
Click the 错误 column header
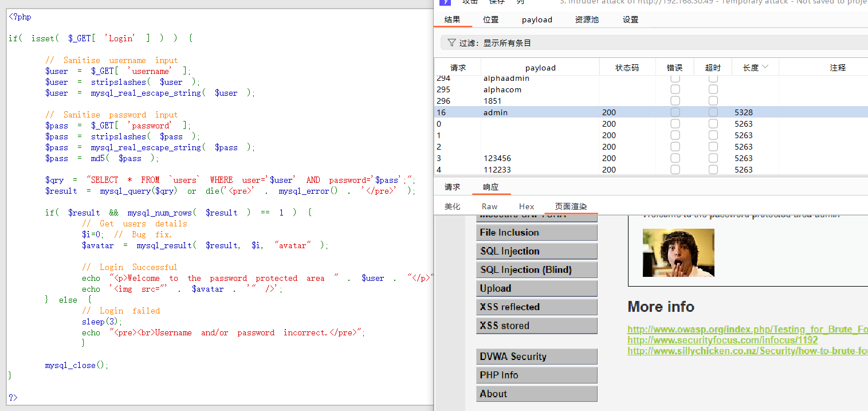pyautogui.click(x=674, y=68)
